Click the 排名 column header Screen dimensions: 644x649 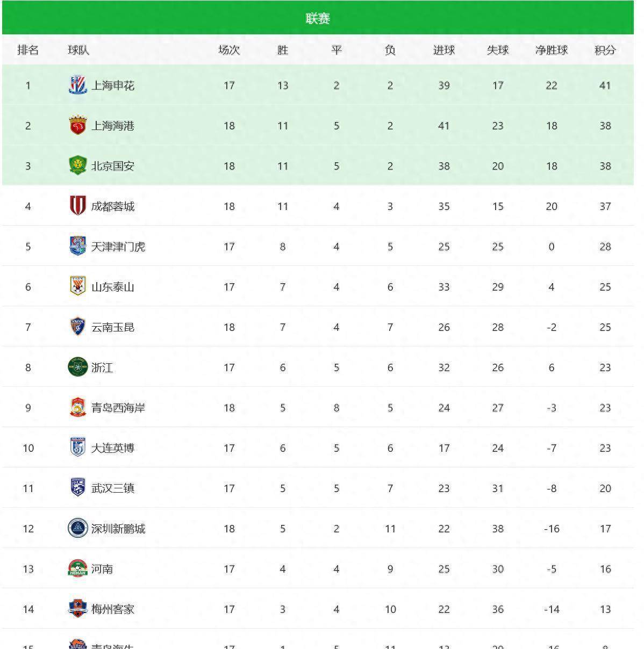point(28,50)
